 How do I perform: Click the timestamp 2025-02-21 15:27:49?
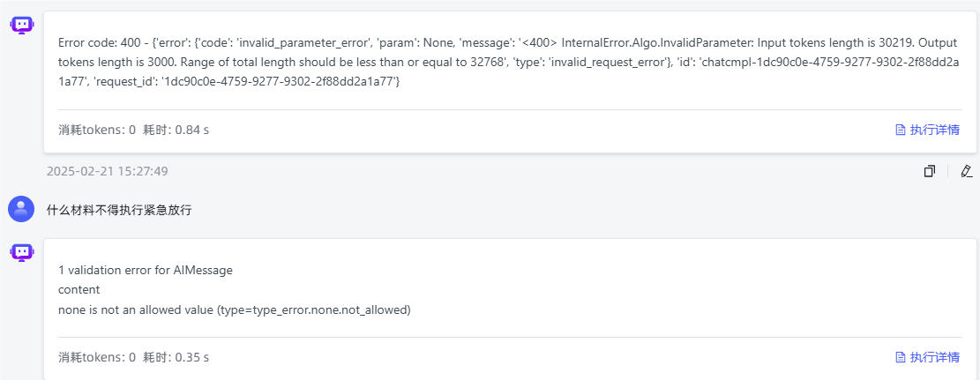[x=107, y=171]
